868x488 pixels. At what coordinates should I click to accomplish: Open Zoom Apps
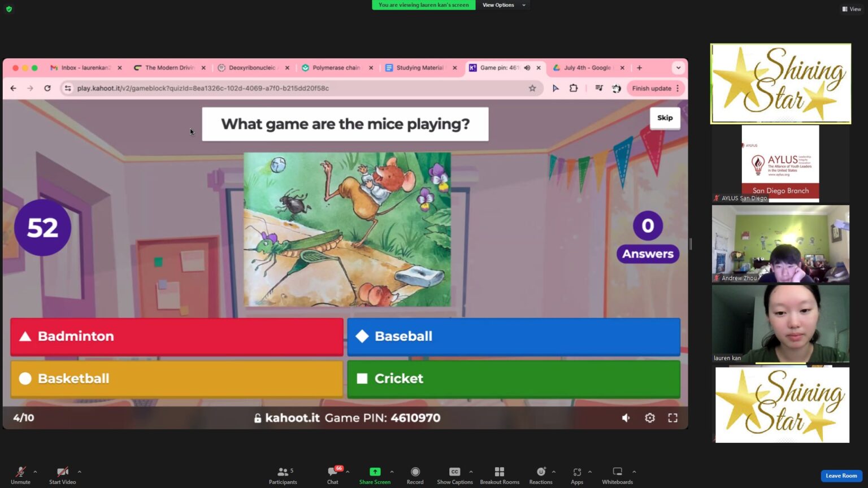point(577,476)
